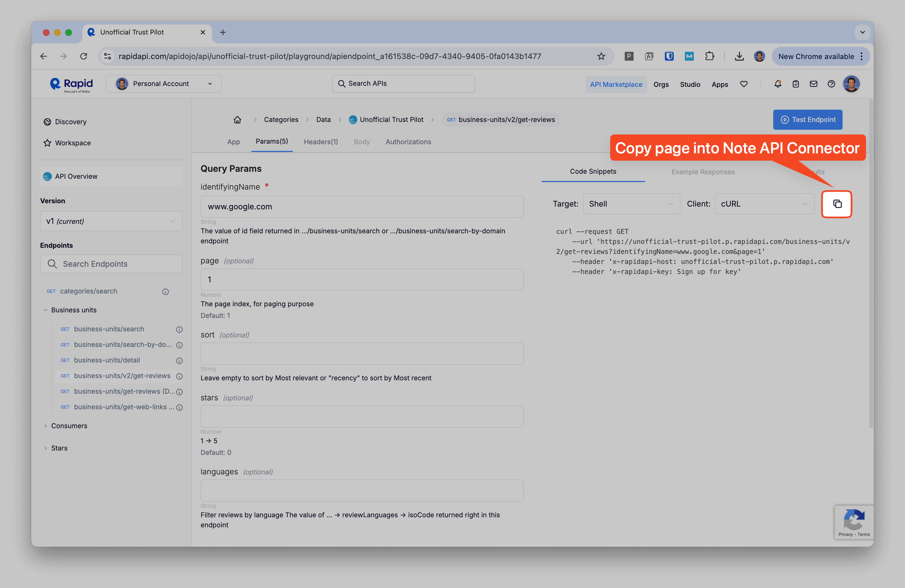This screenshot has height=588, width=905.
Task: Switch to the App tab
Action: (x=233, y=142)
